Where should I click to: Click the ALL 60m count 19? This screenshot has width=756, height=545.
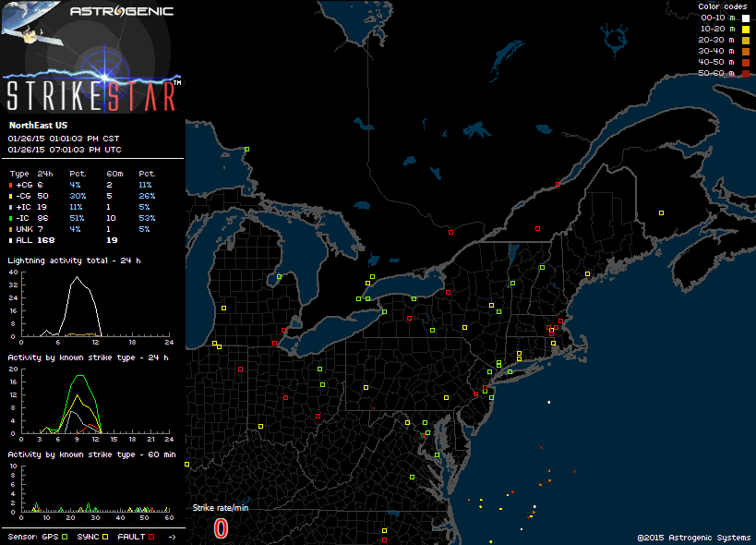[112, 240]
